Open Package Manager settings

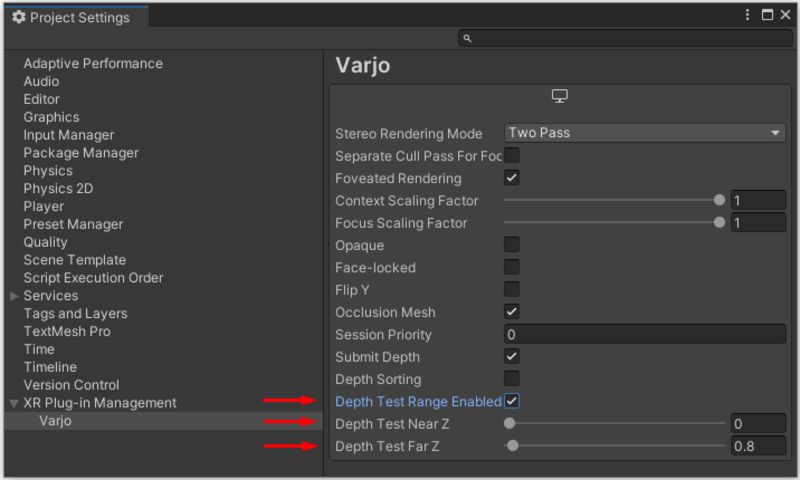pyautogui.click(x=81, y=153)
